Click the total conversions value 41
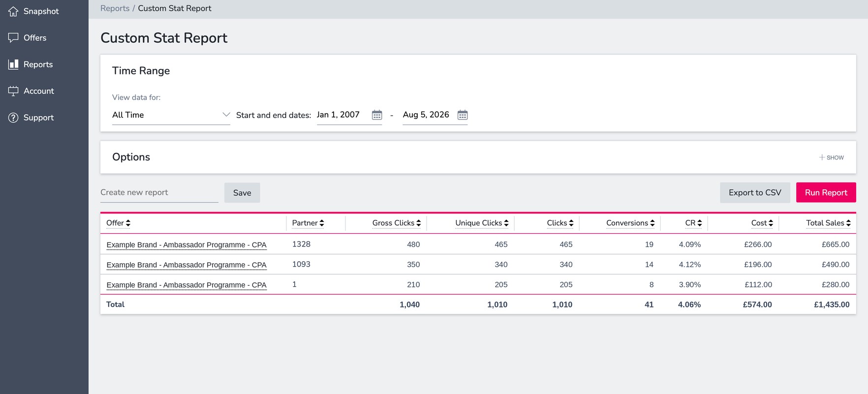 click(649, 304)
